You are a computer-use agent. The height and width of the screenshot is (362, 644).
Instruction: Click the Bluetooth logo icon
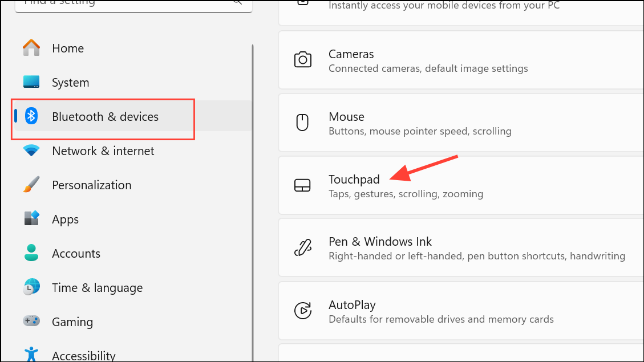pyautogui.click(x=31, y=116)
